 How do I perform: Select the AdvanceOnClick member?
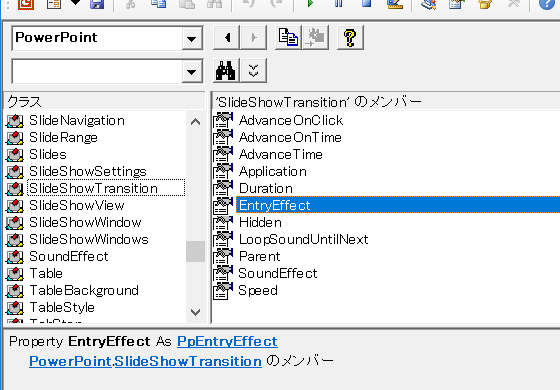(x=291, y=120)
